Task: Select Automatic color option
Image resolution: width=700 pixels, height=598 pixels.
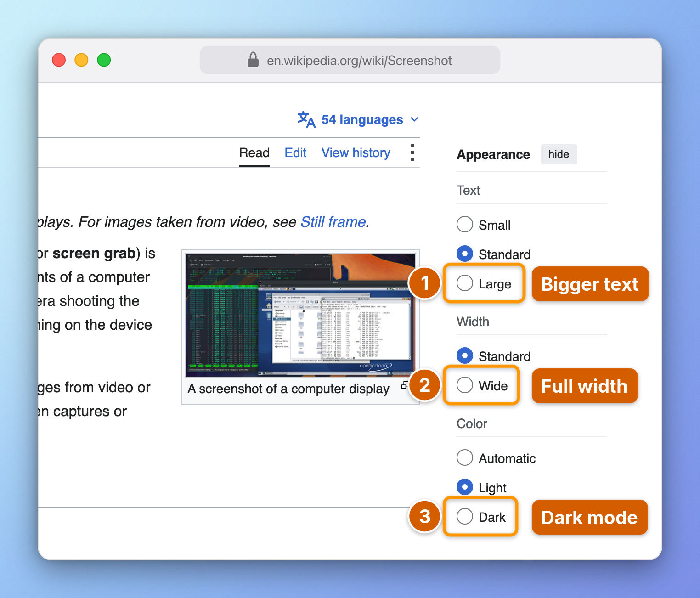Action: pyautogui.click(x=465, y=457)
